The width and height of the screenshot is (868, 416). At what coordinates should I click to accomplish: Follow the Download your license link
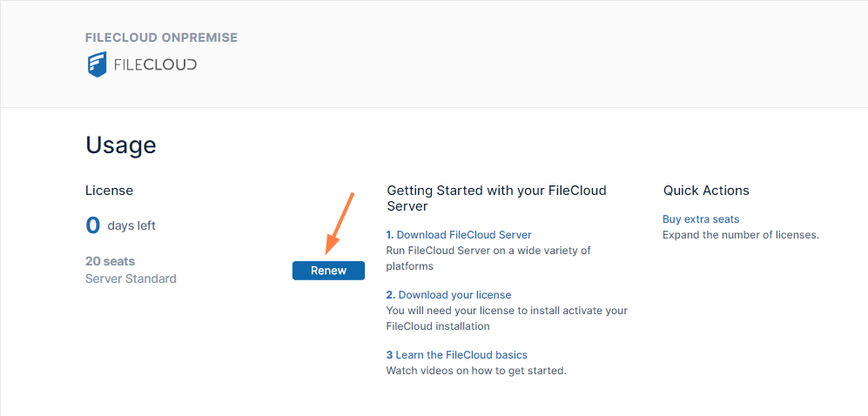(x=454, y=295)
